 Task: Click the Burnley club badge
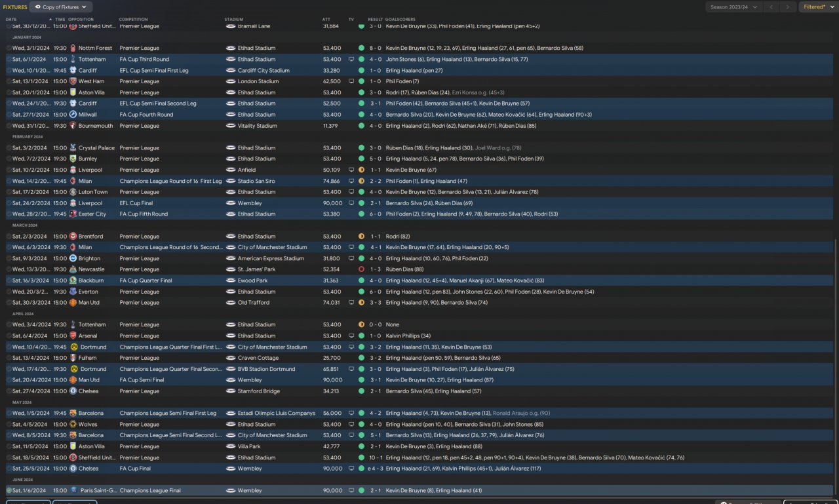coord(73,159)
